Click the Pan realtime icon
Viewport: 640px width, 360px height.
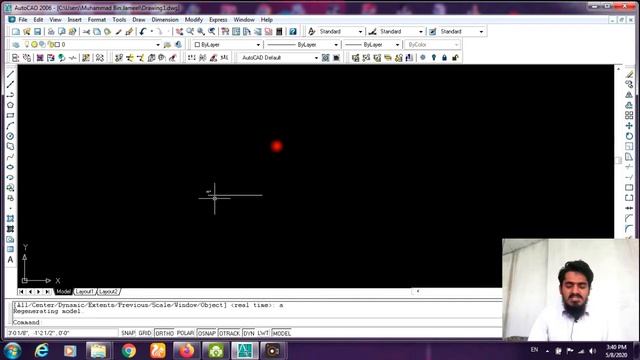(x=179, y=31)
